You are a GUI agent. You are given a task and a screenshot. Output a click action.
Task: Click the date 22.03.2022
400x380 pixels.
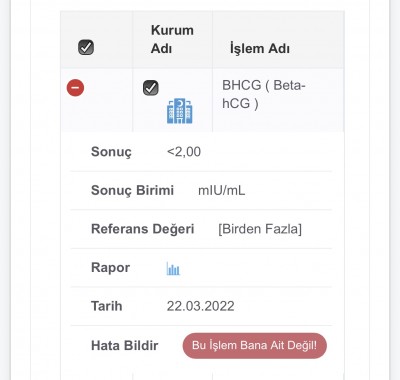200,306
